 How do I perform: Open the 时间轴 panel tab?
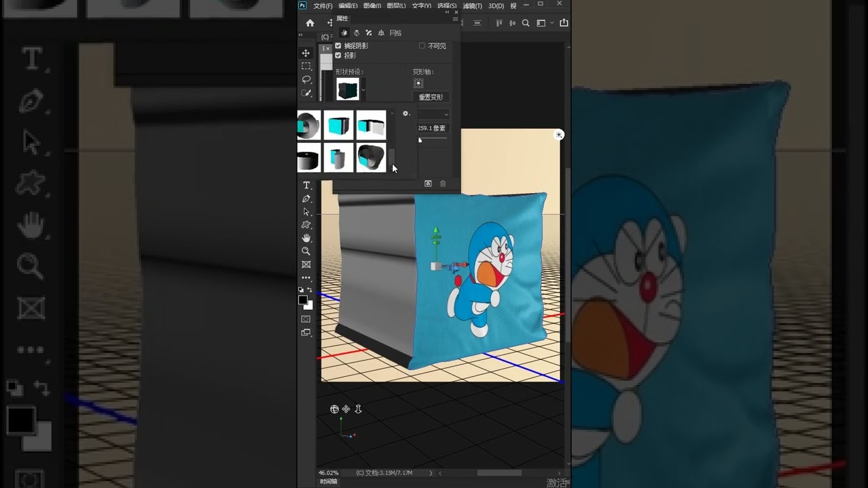pyautogui.click(x=328, y=481)
